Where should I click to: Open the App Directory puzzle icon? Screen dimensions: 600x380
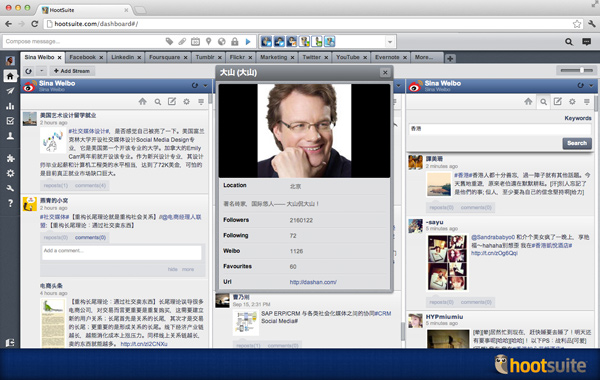pyautogui.click(x=10, y=158)
